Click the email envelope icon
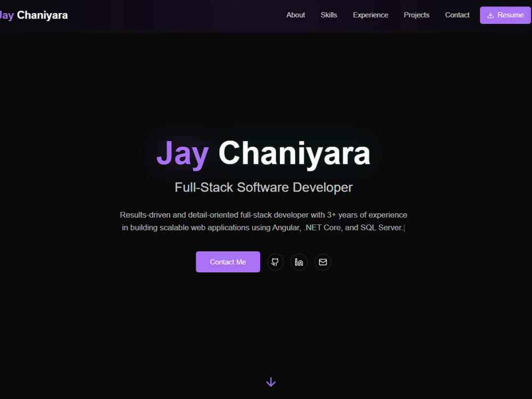Screen dimensions: 532x399 [323, 262]
